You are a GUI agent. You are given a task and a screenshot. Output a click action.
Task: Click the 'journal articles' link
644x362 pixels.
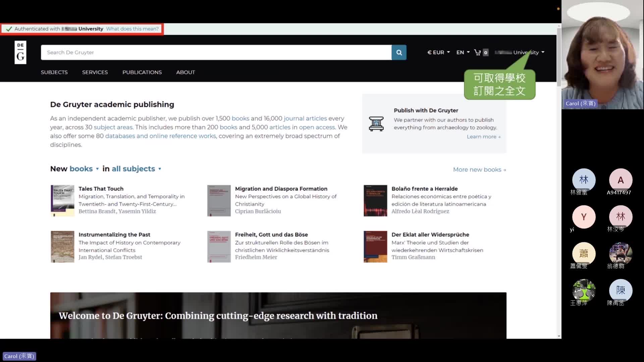(x=305, y=118)
